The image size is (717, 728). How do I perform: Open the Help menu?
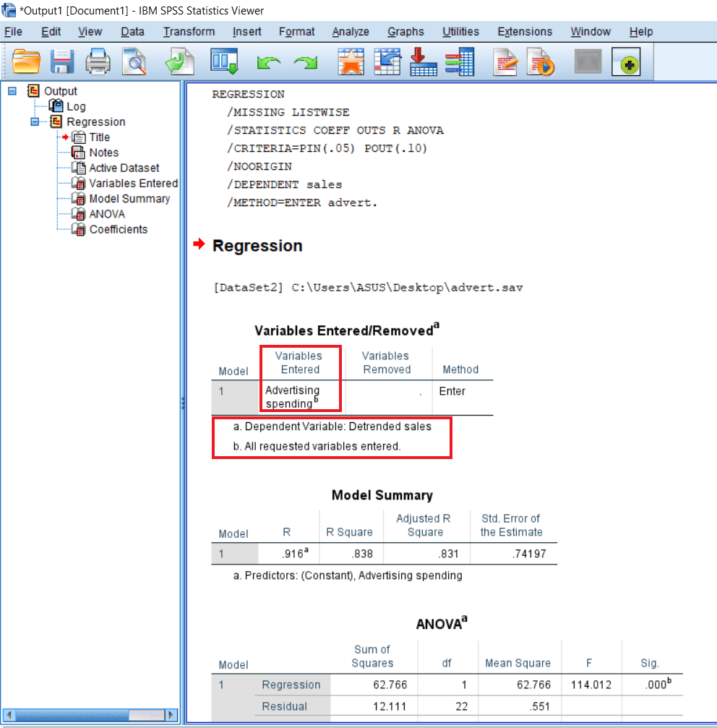pyautogui.click(x=641, y=32)
